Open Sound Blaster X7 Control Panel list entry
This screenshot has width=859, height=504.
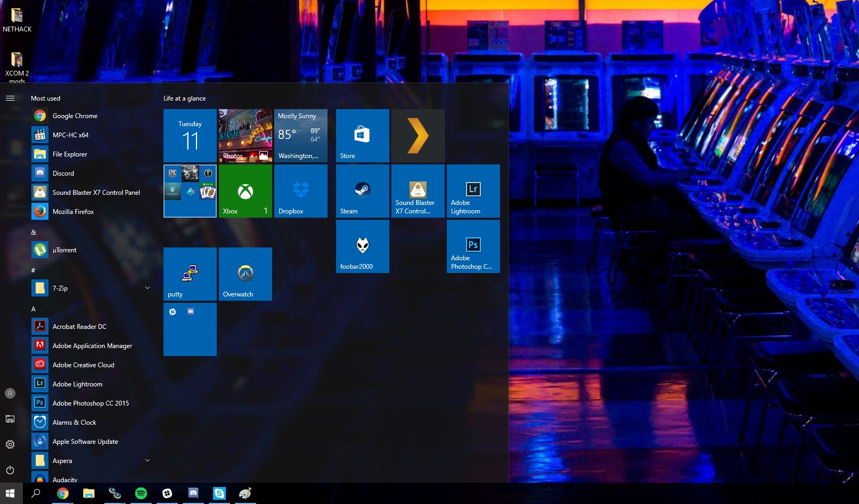(x=91, y=192)
